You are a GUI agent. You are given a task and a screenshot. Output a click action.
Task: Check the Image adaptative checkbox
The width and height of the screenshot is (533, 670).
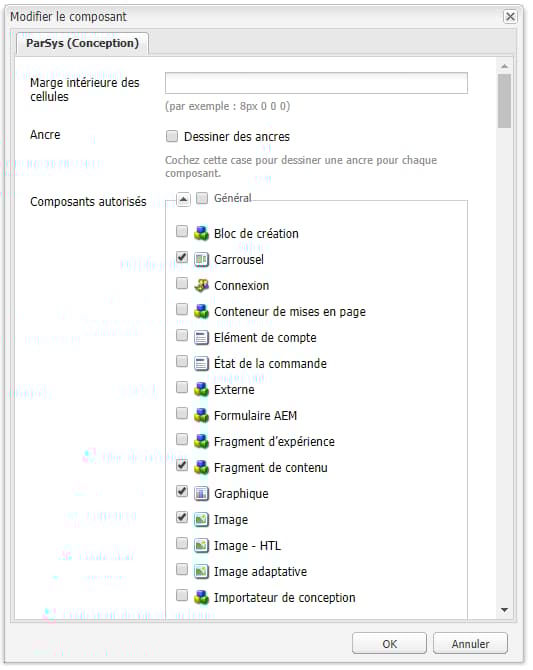(x=182, y=569)
